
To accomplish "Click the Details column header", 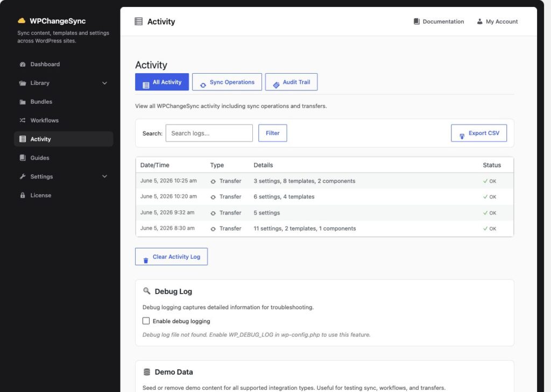I will tap(263, 165).
